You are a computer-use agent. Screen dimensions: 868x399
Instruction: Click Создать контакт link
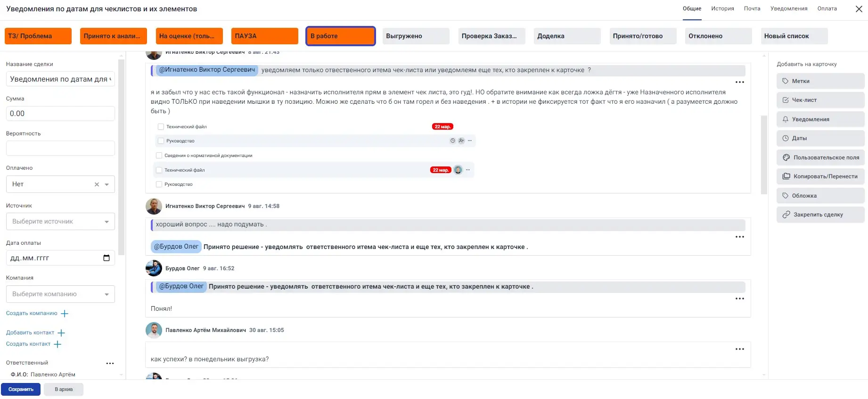(28, 344)
